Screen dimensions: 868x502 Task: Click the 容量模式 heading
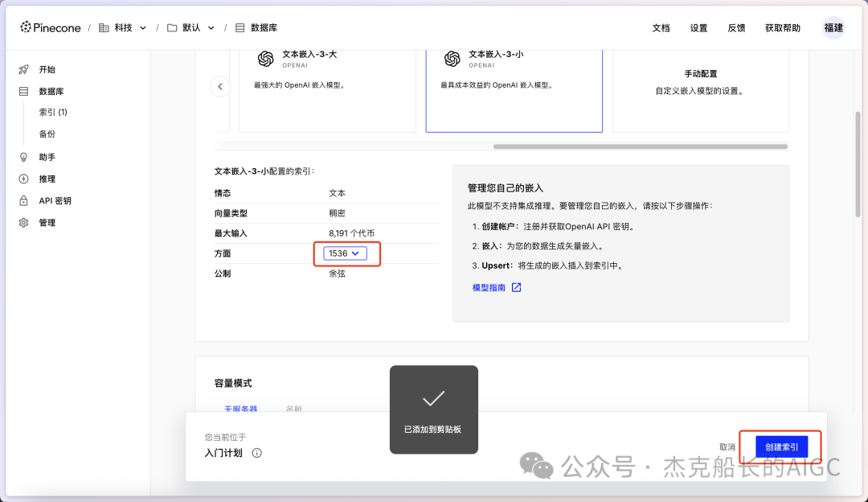233,383
